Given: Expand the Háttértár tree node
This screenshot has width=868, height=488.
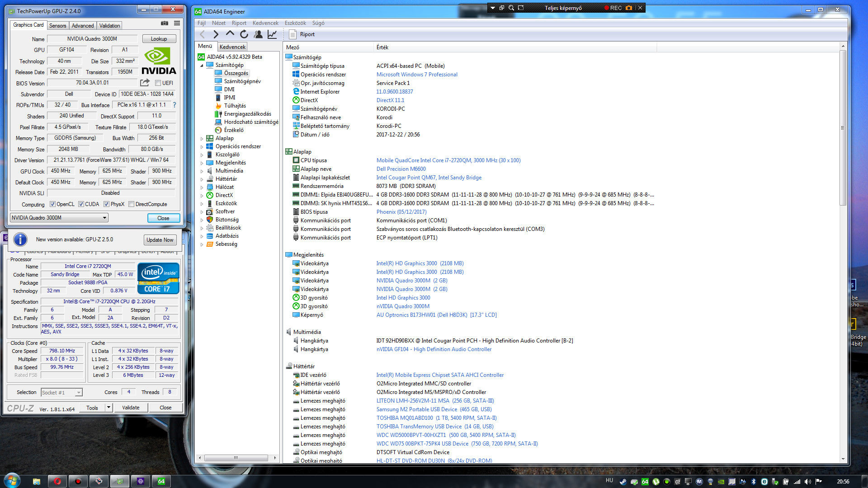Looking at the screenshot, I should pos(202,179).
